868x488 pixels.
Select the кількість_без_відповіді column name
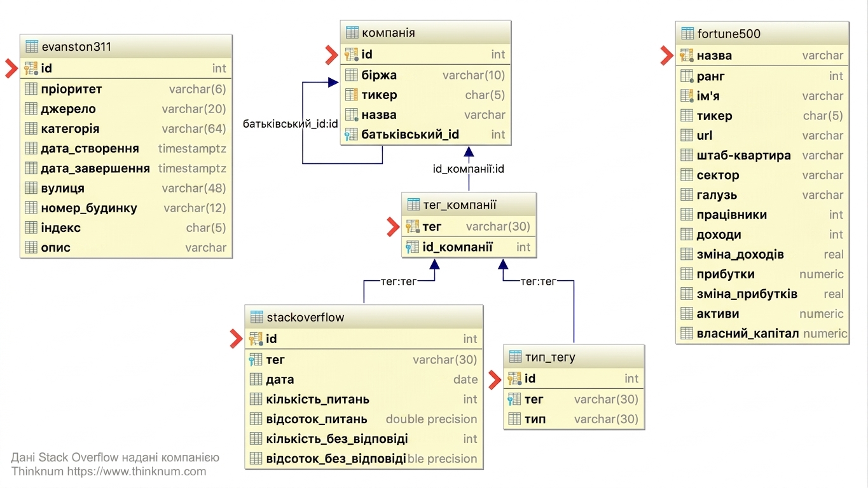[x=337, y=438]
